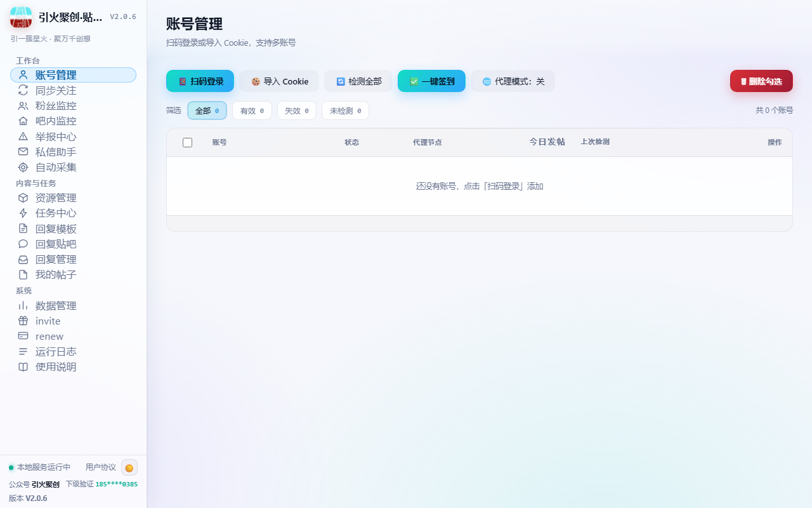Click the invite gift icon
This screenshot has height=508, width=812.
23,321
